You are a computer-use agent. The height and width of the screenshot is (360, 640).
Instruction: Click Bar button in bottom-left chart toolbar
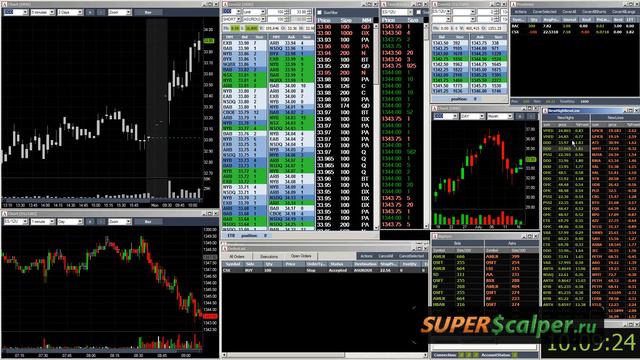(x=148, y=221)
